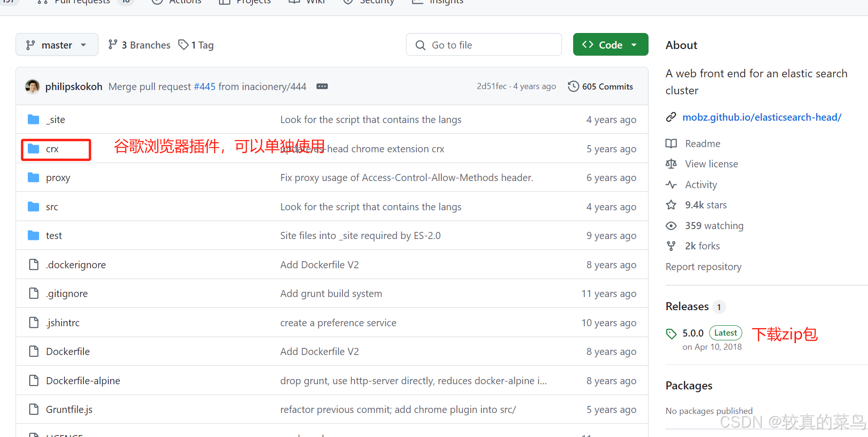Viewport: 868px width, 437px height.
Task: Open the green Code dropdown button
Action: point(610,45)
